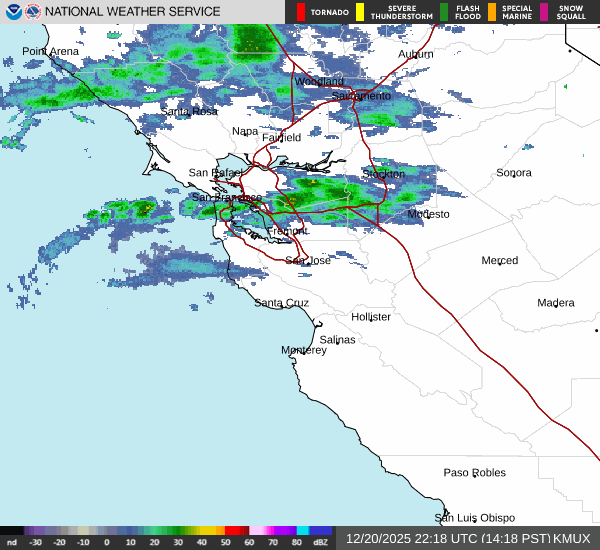Select the red Tornado warning swatch

coord(301,12)
